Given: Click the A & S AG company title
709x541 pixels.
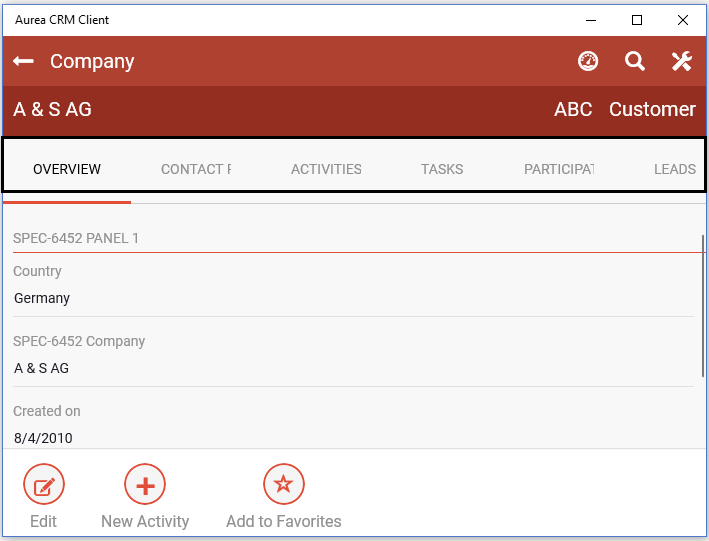Looking at the screenshot, I should point(53,110).
